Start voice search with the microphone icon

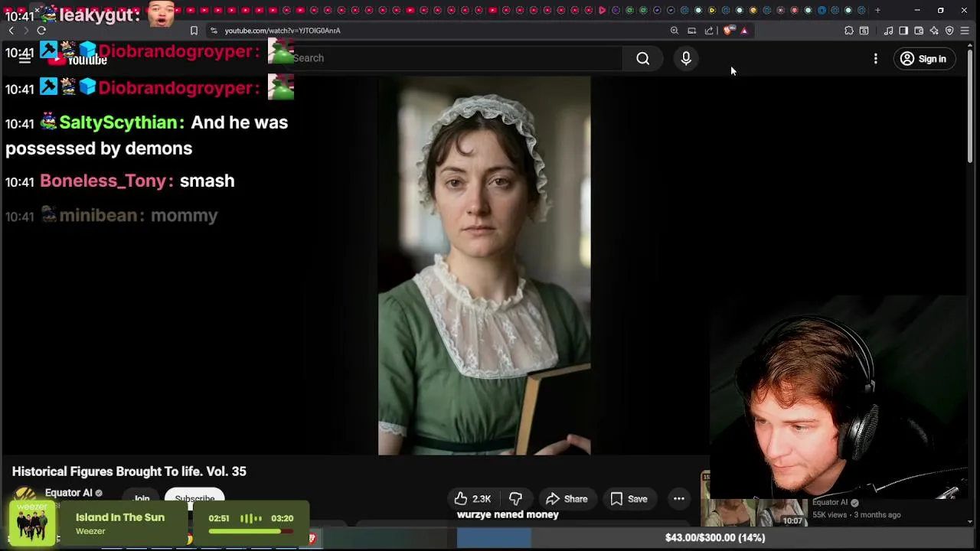686,58
